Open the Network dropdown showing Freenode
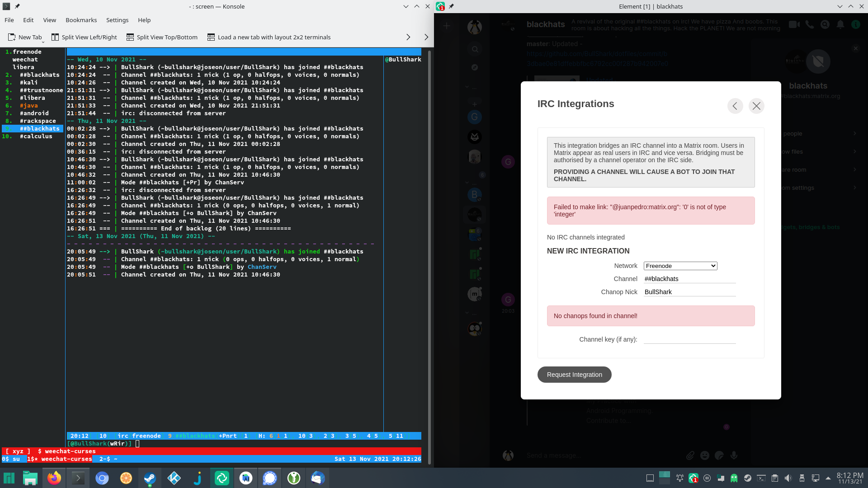This screenshot has height=488, width=868. pyautogui.click(x=680, y=266)
